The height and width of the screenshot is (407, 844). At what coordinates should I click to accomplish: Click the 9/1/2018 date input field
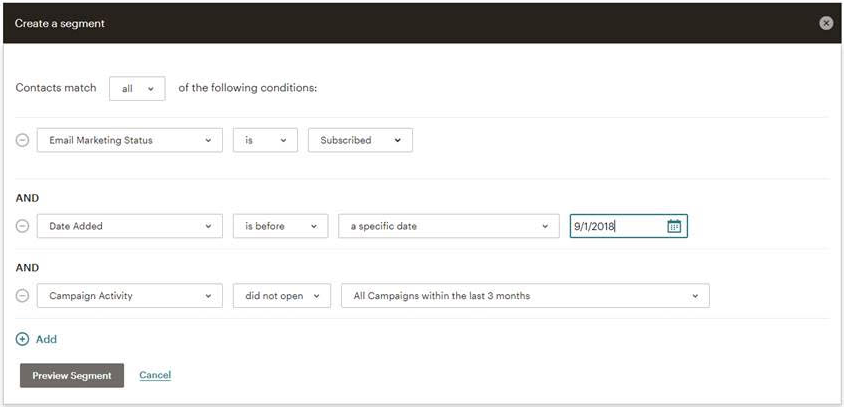[x=617, y=226]
